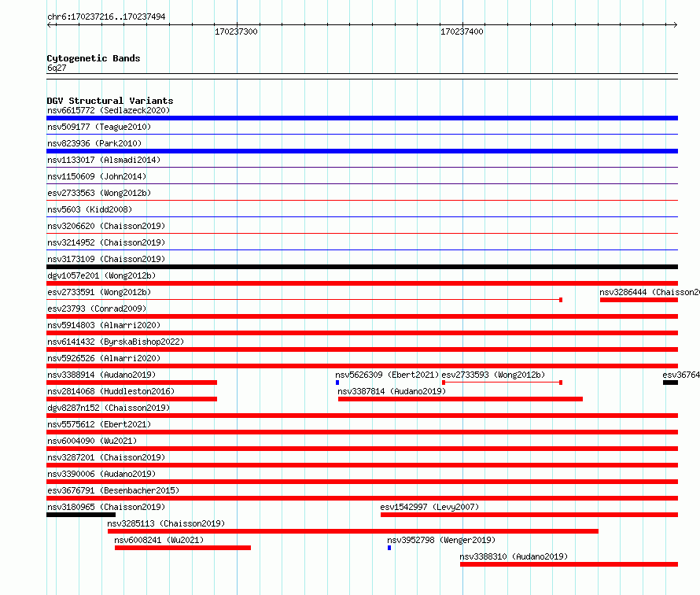
Task: Open esv3676791 (Besenbacher2015) label
Action: 113,490
